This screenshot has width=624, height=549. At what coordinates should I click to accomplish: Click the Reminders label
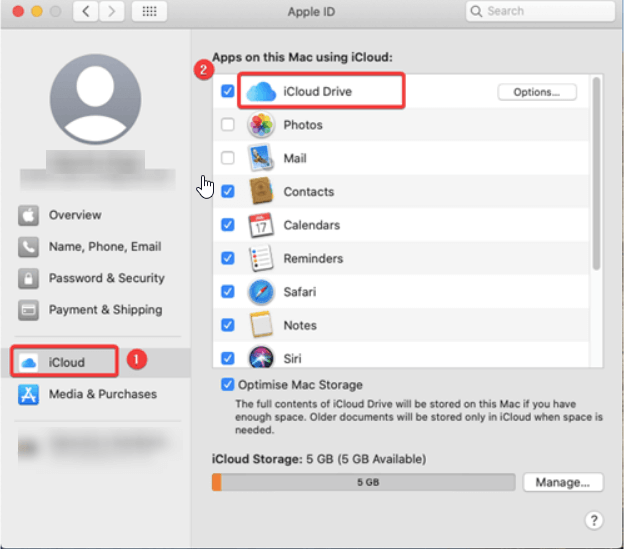point(313,259)
